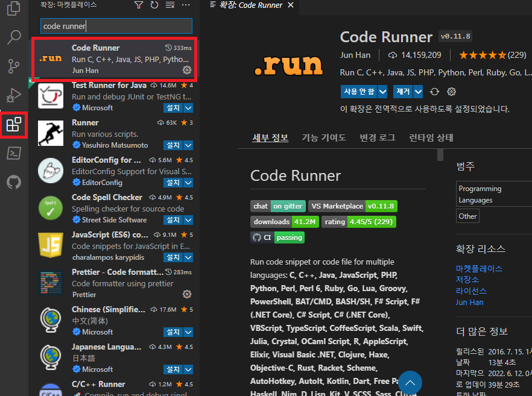Image resolution: width=532 pixels, height=396 pixels.
Task: Select the Test Runner for Java extension
Action: pyautogui.click(x=115, y=96)
